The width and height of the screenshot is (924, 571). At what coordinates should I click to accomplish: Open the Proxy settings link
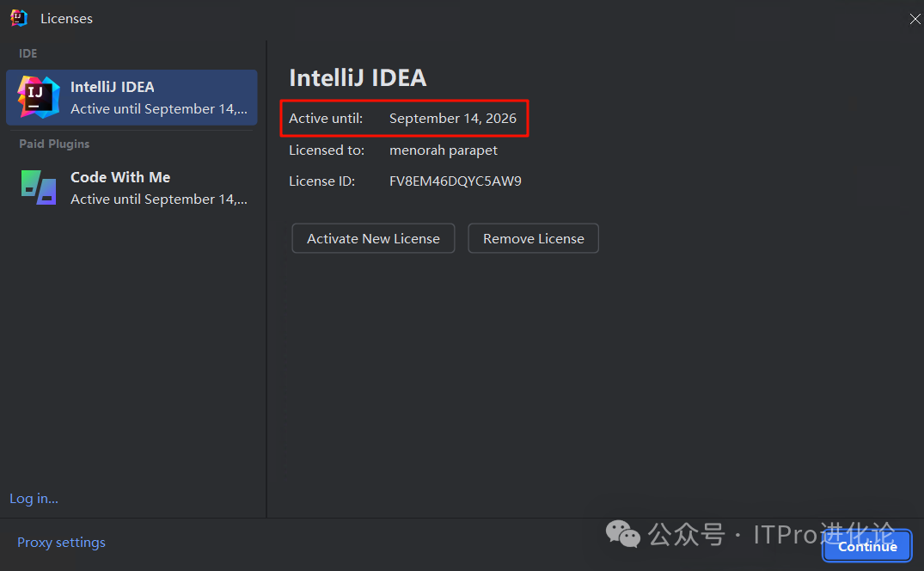tap(61, 543)
